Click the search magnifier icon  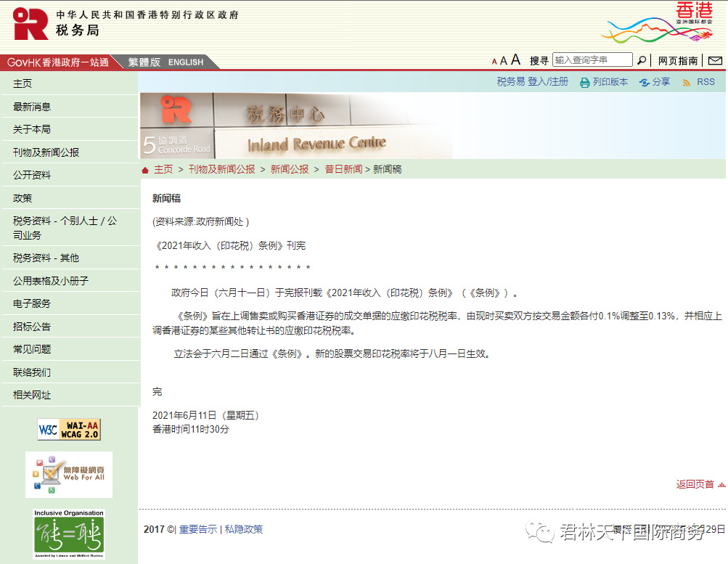641,60
